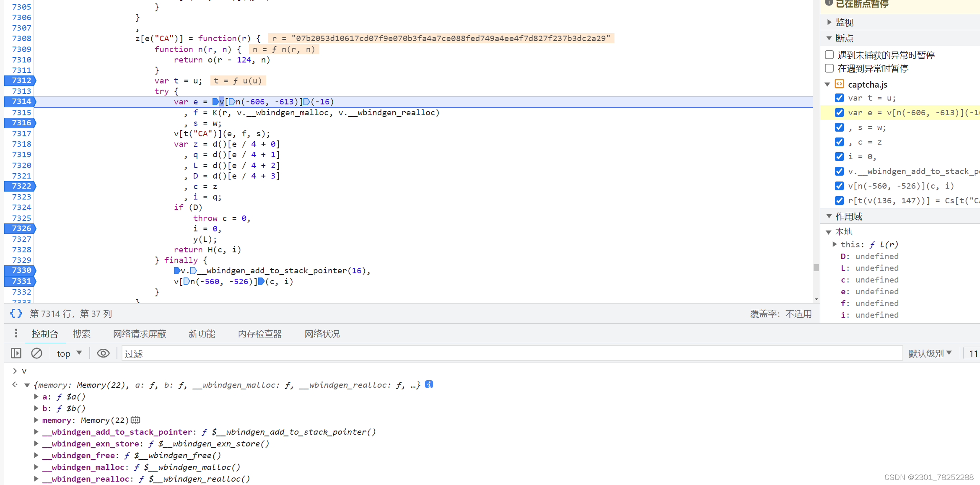Open live expression eye icon
The width and height of the screenshot is (980, 485).
pyautogui.click(x=103, y=353)
